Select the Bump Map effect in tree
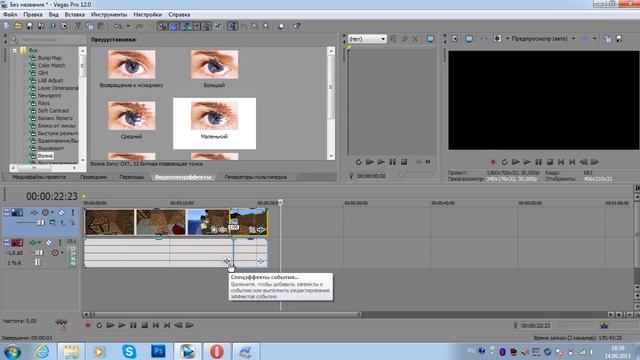640x360 pixels. click(x=49, y=58)
